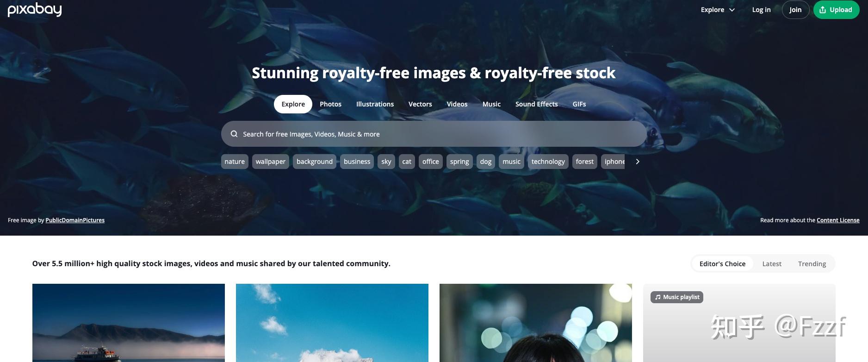Click the Pixabay logo
This screenshot has width=868, height=362.
(35, 9)
